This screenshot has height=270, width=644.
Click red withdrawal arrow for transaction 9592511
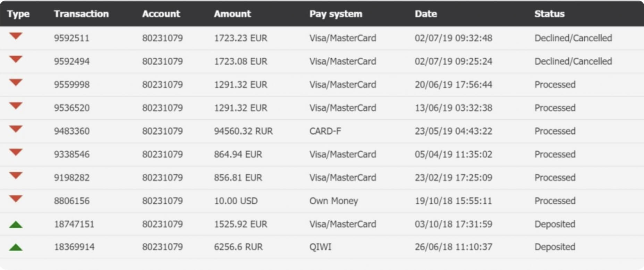(x=16, y=36)
